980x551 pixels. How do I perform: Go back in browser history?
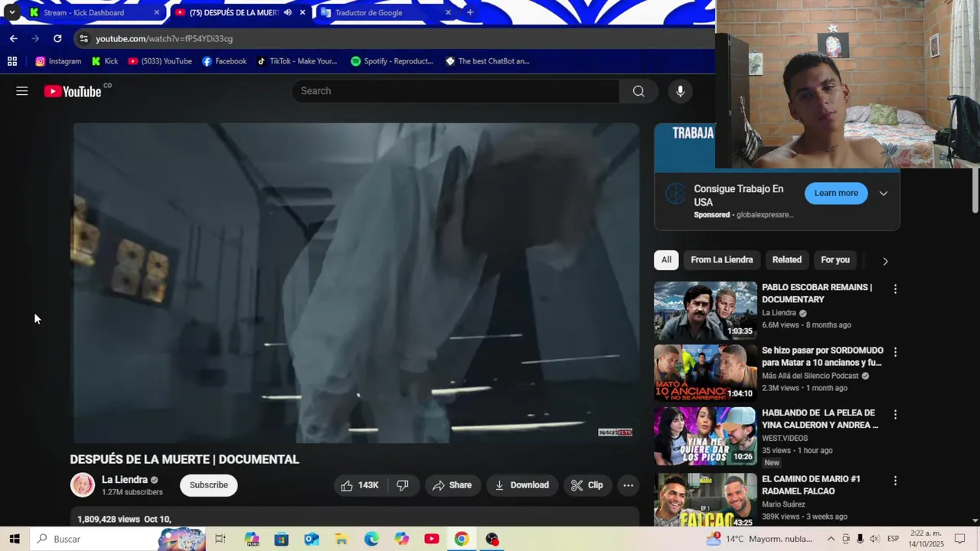coord(13,38)
